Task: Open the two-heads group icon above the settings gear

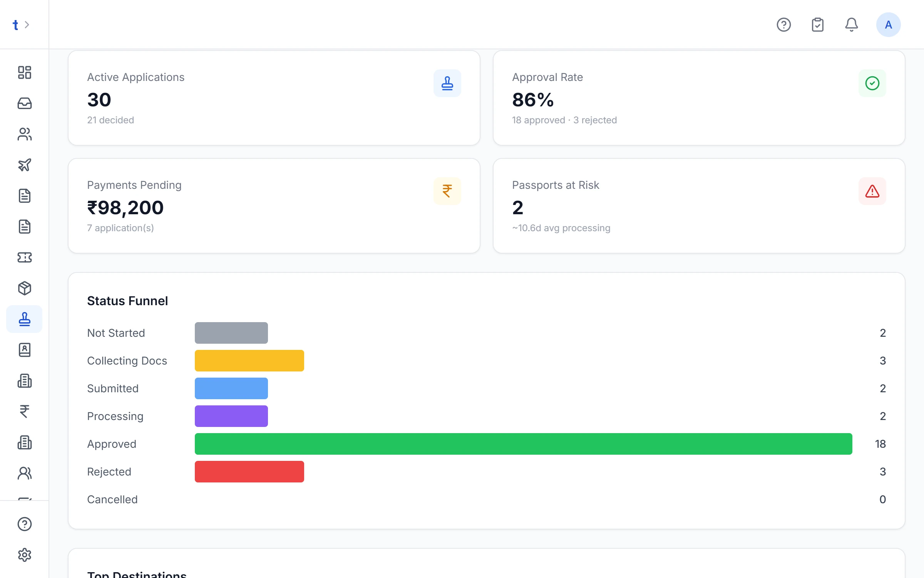Action: [24, 473]
